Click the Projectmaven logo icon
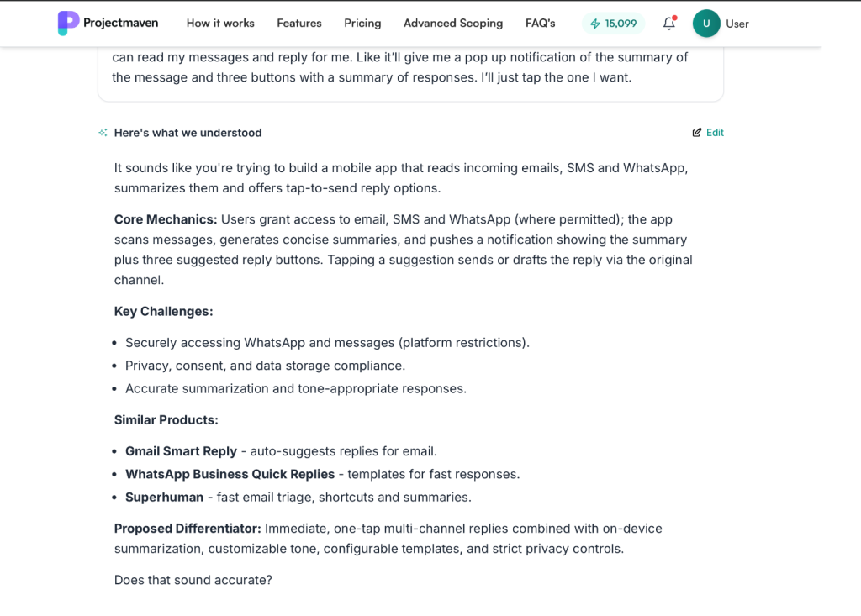 pos(68,23)
